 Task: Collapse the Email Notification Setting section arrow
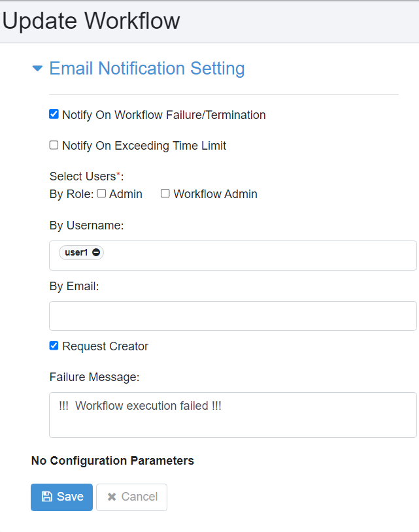coord(37,69)
